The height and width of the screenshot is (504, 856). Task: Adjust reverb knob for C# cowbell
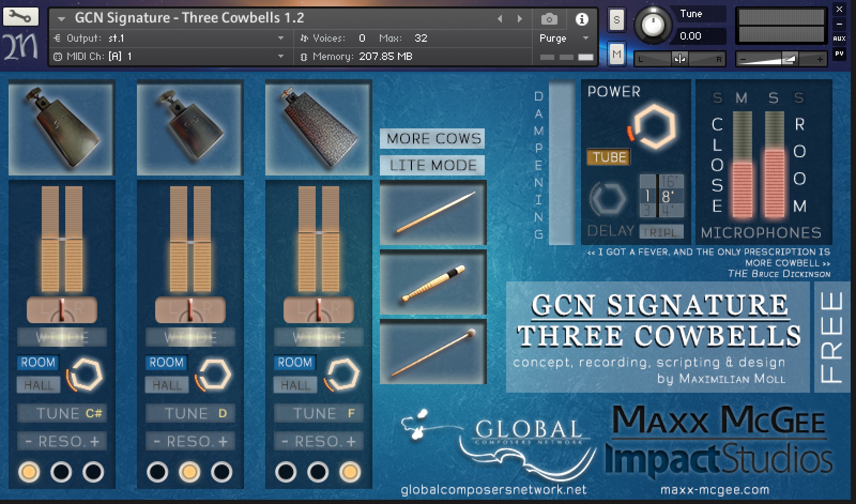(85, 373)
